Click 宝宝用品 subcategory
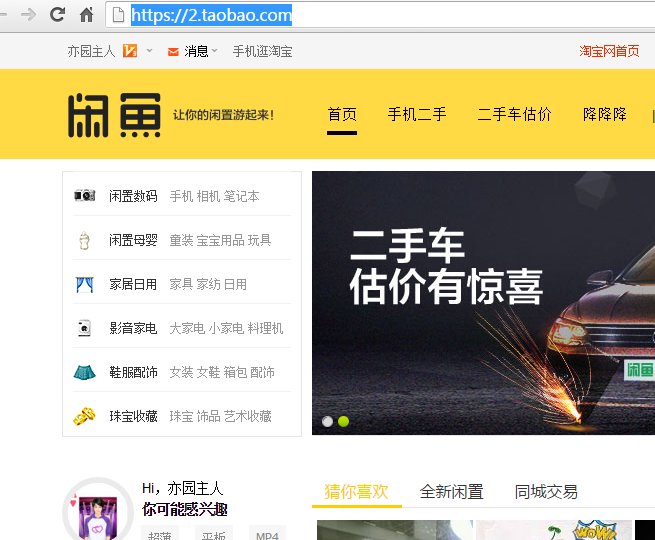The image size is (655, 540). pyautogui.click(x=220, y=240)
